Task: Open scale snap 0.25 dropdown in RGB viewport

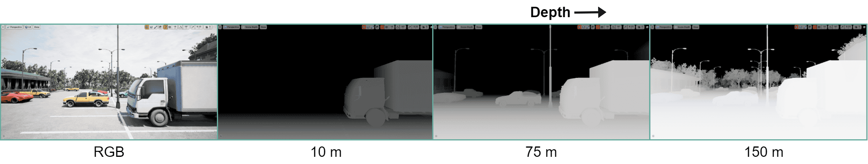Action: click(x=199, y=27)
